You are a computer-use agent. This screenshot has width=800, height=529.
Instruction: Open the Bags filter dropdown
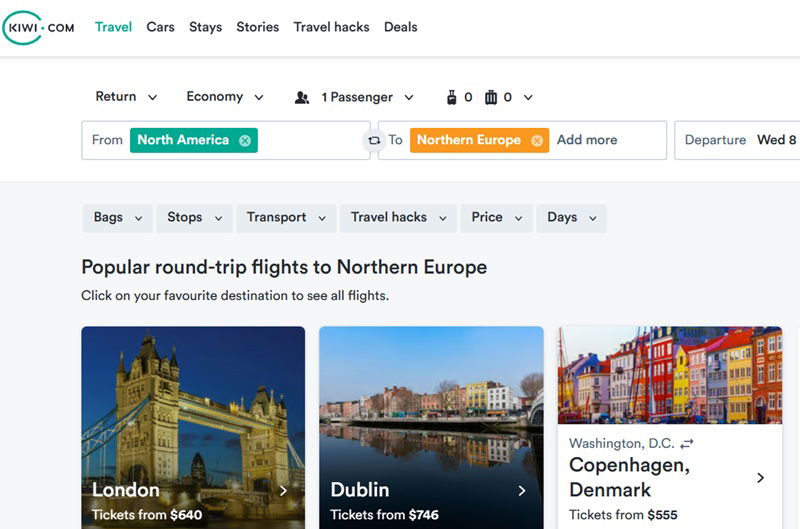pyautogui.click(x=117, y=218)
